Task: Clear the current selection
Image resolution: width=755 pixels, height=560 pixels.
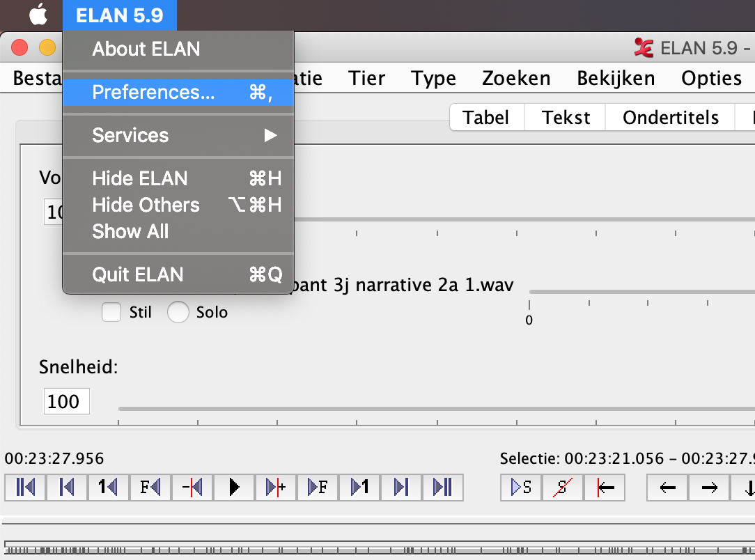Action: (x=563, y=487)
